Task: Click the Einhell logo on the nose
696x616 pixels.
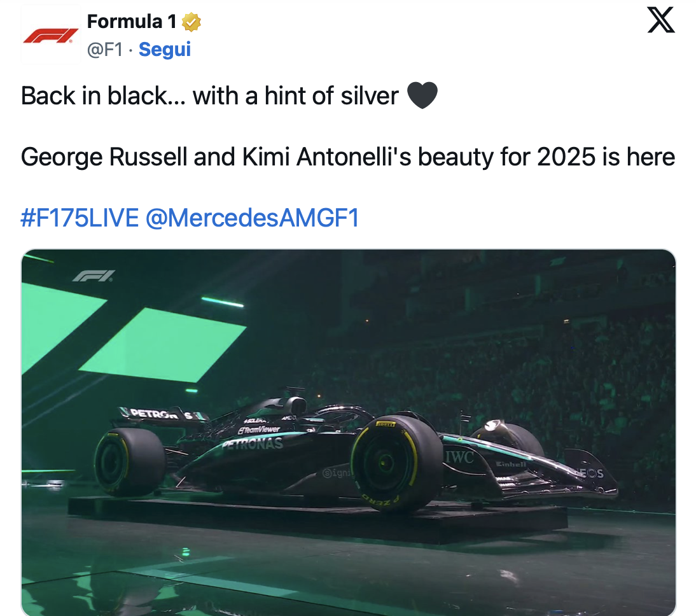Action: (511, 464)
